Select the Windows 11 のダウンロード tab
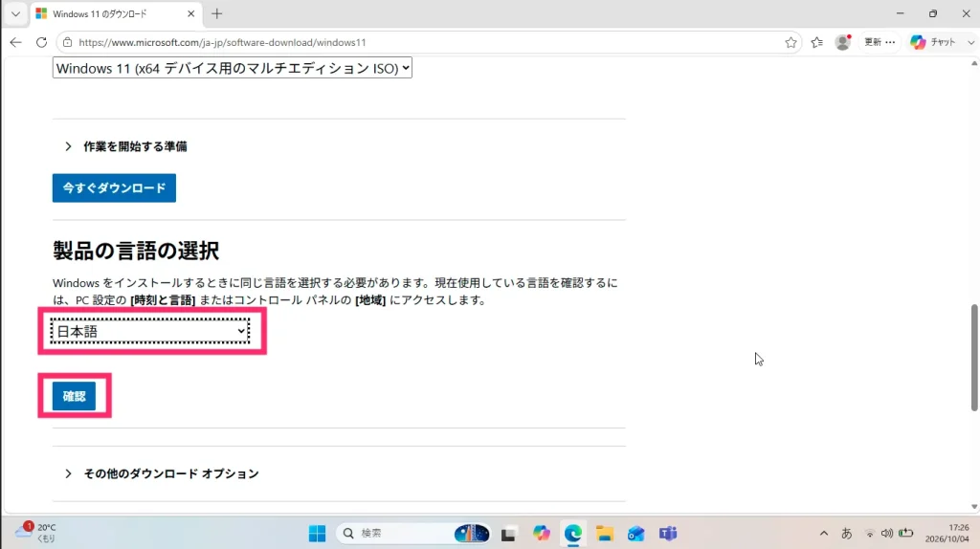Screen dimensions: 980x549 116,13
